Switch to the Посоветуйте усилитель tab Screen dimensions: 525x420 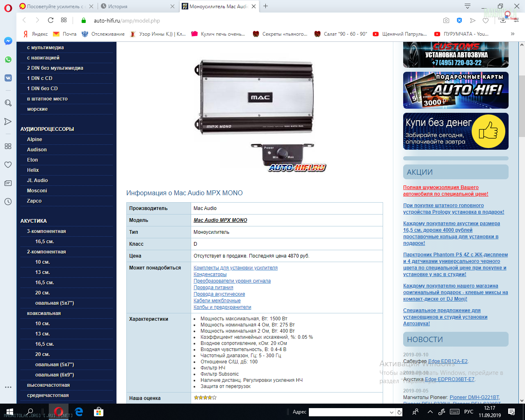pos(55,7)
